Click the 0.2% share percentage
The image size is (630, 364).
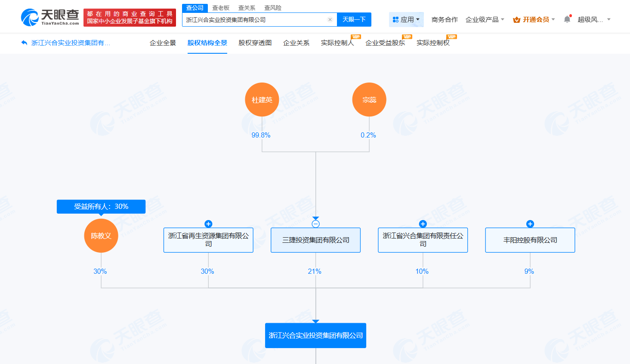(368, 135)
